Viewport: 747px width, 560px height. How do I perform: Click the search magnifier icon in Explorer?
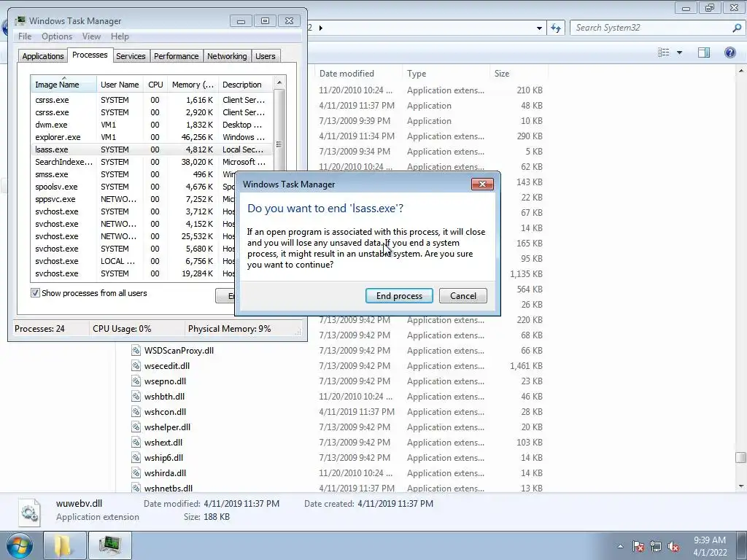[x=737, y=28]
